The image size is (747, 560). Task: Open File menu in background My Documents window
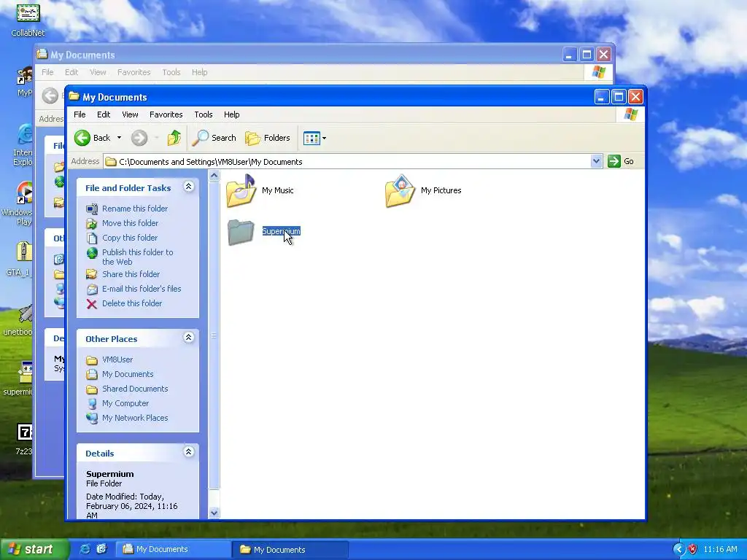pyautogui.click(x=47, y=72)
